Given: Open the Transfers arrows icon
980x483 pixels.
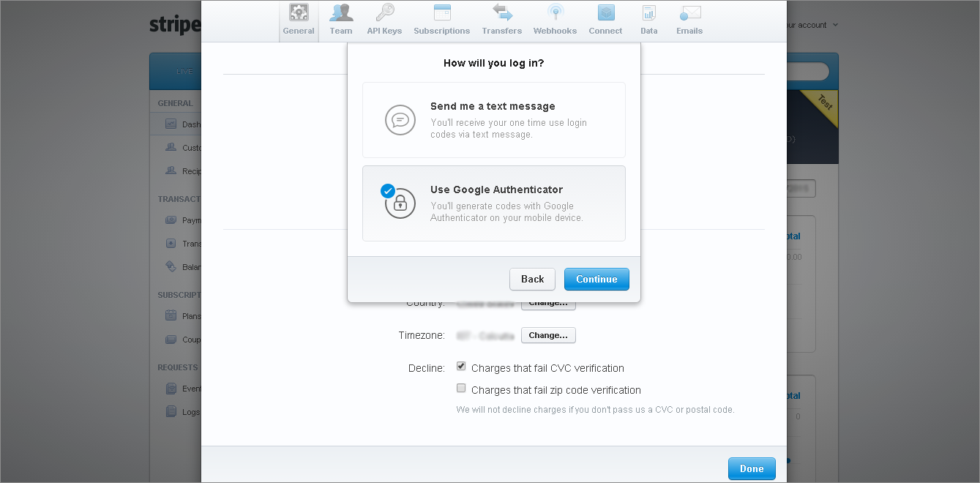Looking at the screenshot, I should (502, 12).
